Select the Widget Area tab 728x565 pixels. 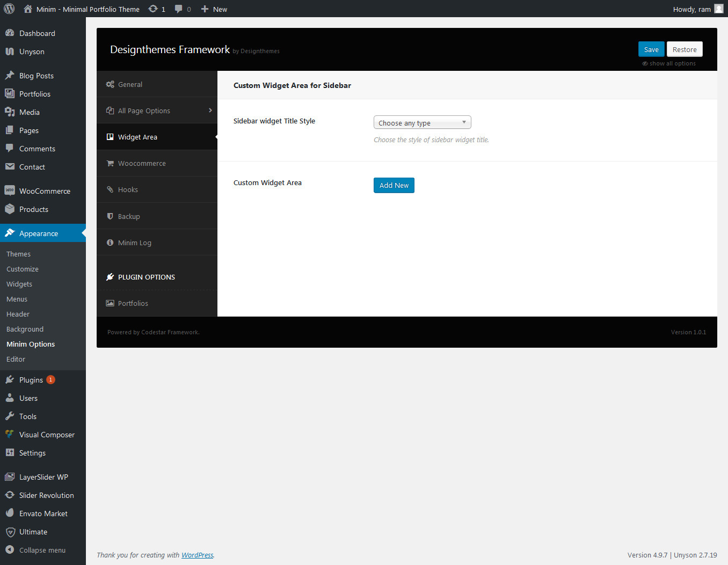(x=157, y=137)
